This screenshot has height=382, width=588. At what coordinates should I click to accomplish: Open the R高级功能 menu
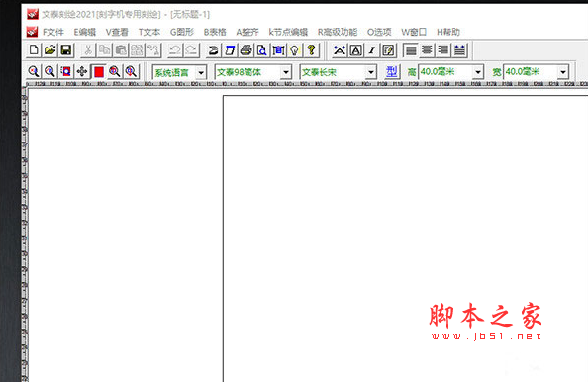(x=338, y=32)
